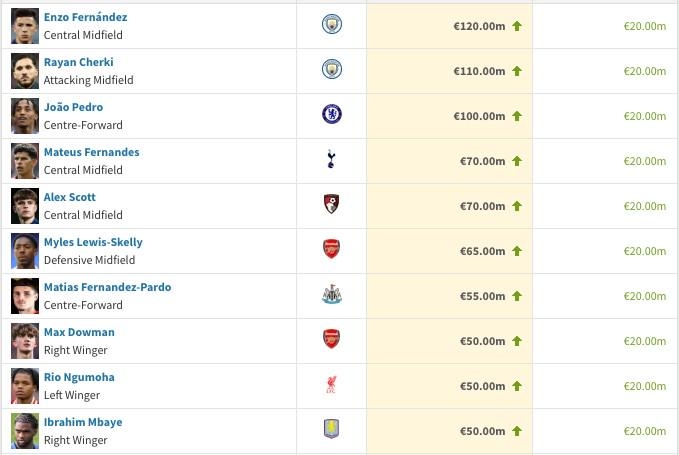
Task: Click Ibrahim Mbaye portrait photo
Action: click(x=25, y=431)
